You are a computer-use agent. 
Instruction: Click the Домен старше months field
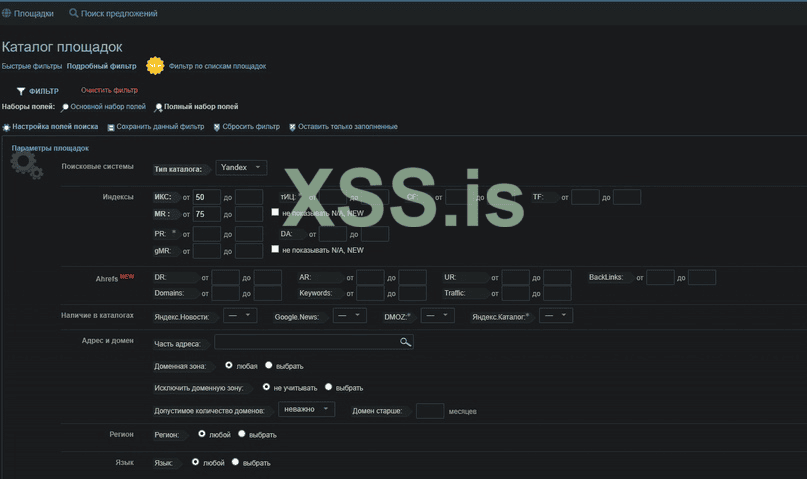[430, 411]
